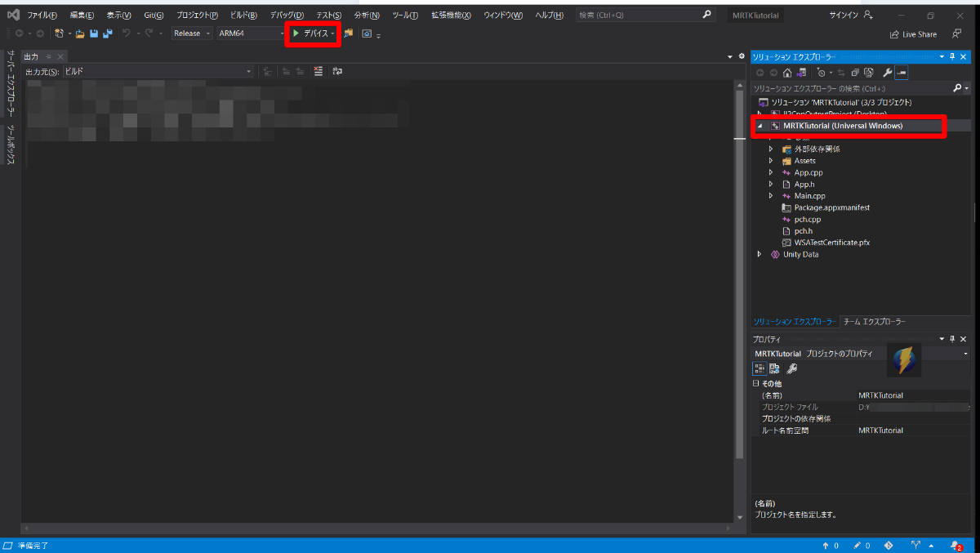This screenshot has width=980, height=553.
Task: Expand the Assets folder
Action: (771, 161)
